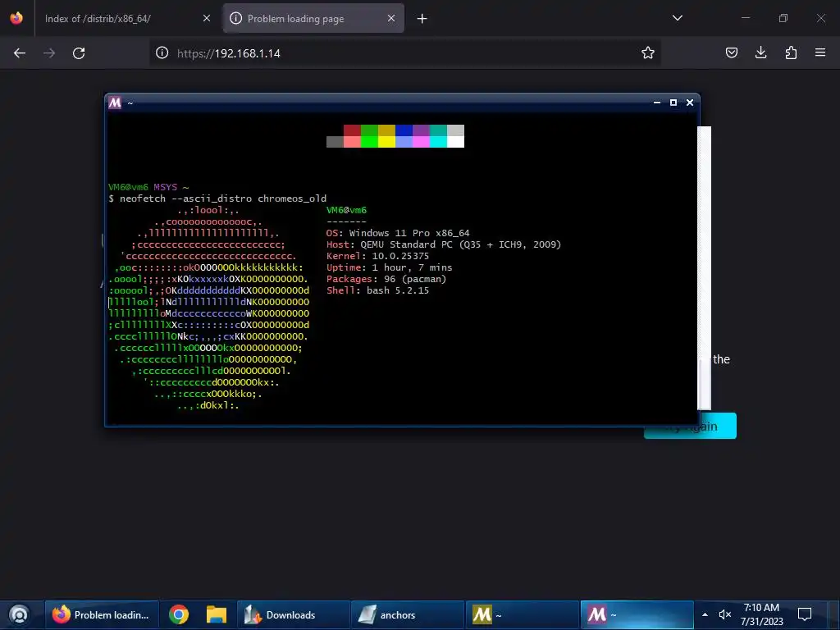
Task: Click the bright cyan color block
Action: (x=438, y=141)
